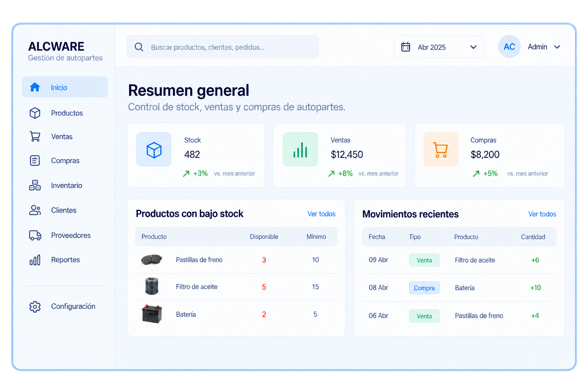588x392 pixels.
Task: Click the magnifier icon in the search bar
Action: [x=139, y=47]
